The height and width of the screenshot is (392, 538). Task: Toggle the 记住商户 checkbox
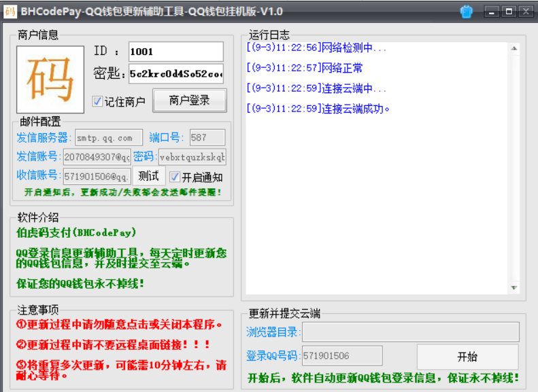coord(98,101)
